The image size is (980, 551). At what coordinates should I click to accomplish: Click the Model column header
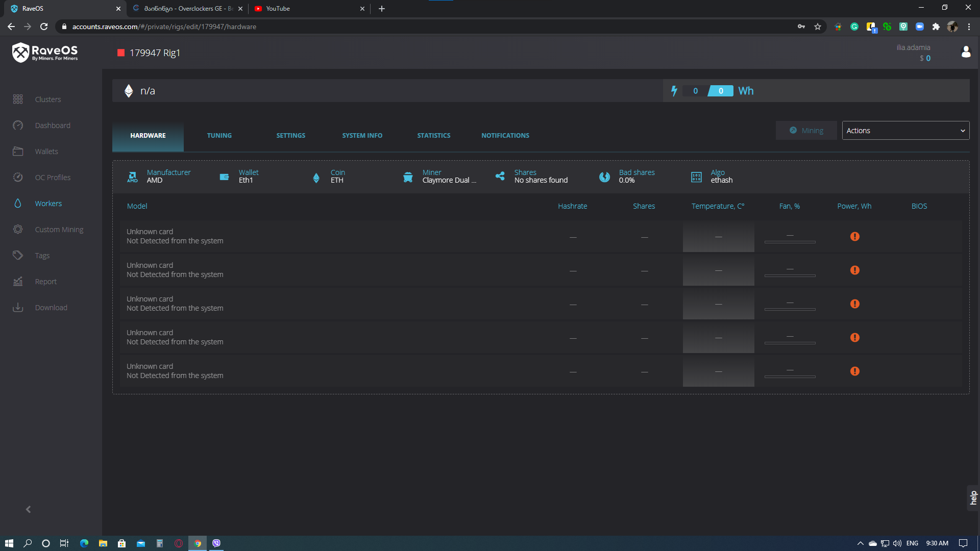click(x=137, y=206)
